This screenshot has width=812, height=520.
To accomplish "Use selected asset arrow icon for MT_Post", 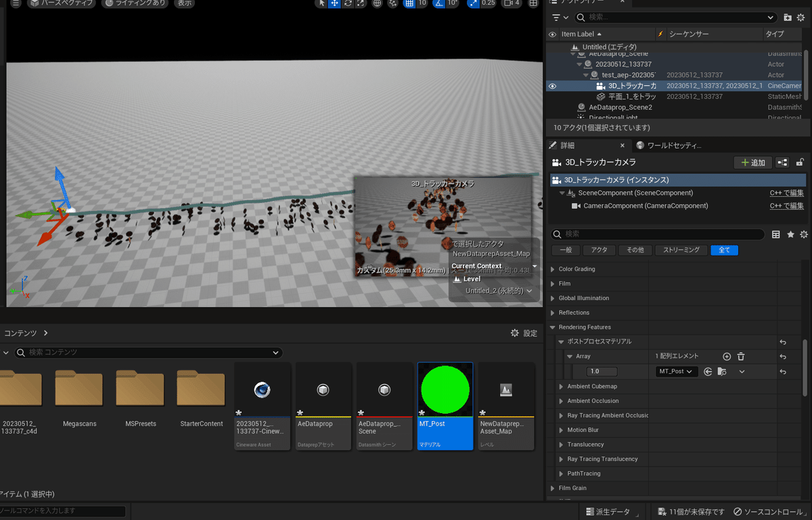I will [708, 371].
